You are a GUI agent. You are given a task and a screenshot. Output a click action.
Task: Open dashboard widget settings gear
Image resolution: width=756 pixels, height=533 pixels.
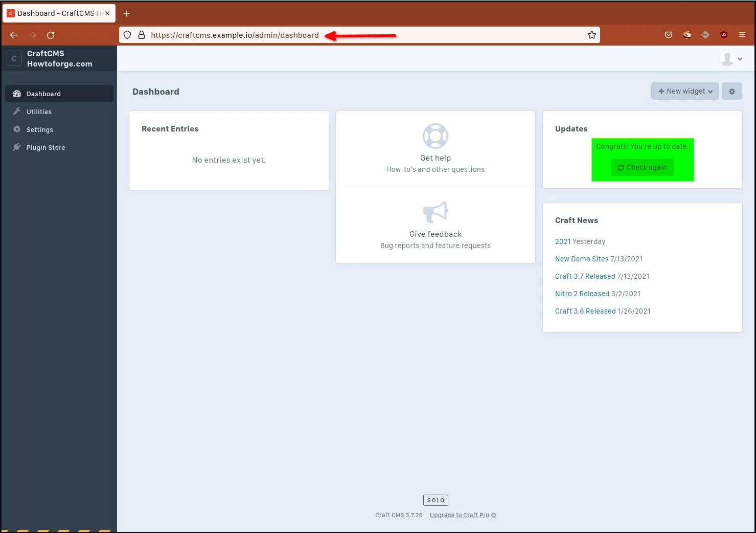[x=732, y=91]
